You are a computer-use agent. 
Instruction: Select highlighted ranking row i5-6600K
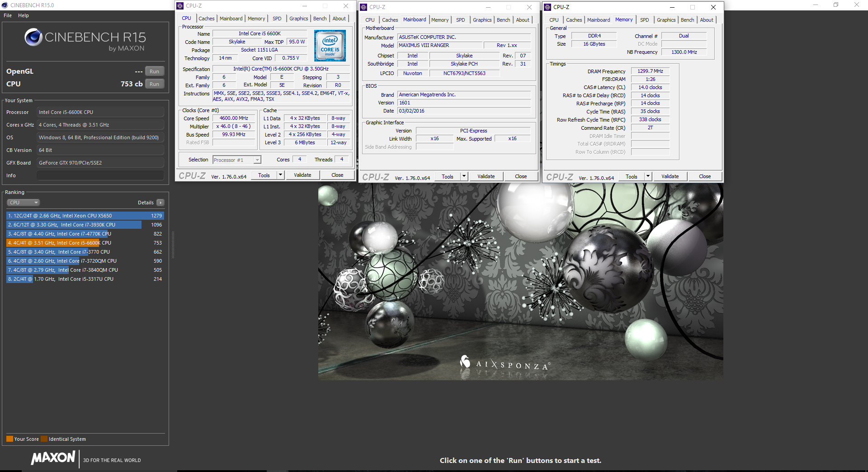pyautogui.click(x=85, y=243)
